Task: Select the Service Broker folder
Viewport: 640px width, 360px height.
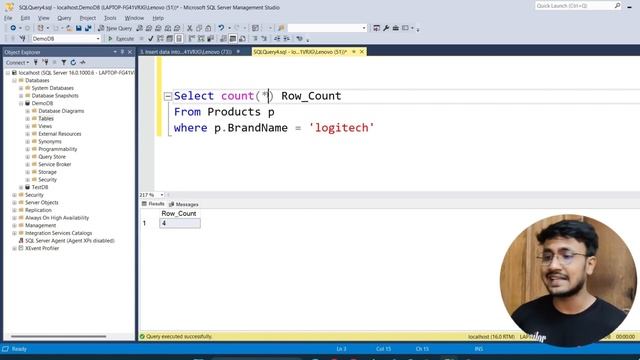Action: click(x=55, y=164)
